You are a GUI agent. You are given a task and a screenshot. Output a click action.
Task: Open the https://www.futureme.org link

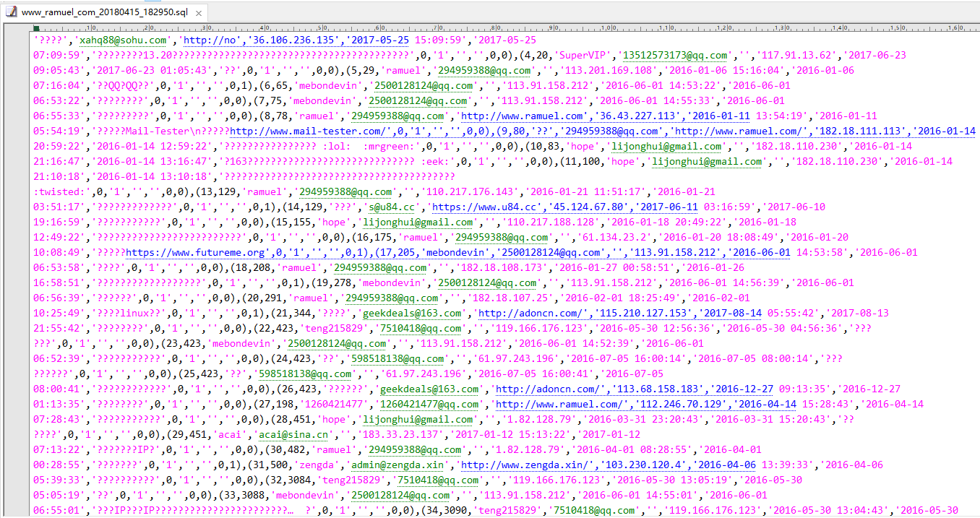(x=195, y=252)
